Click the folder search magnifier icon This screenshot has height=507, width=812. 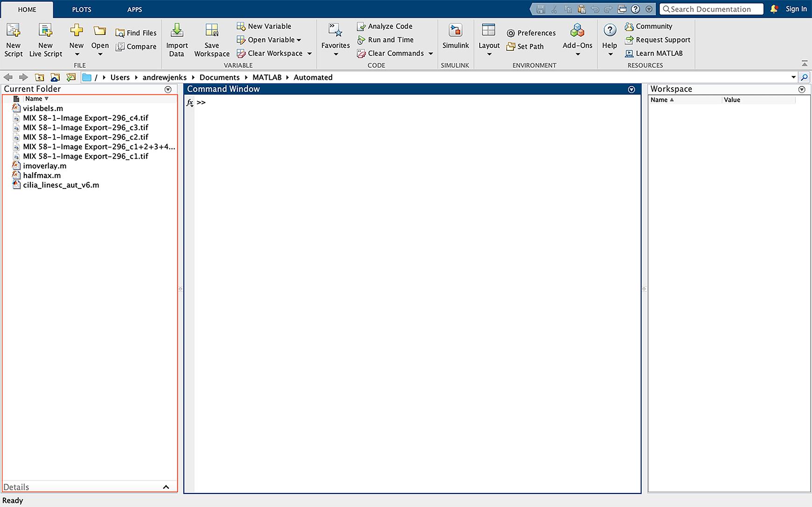pos(804,77)
